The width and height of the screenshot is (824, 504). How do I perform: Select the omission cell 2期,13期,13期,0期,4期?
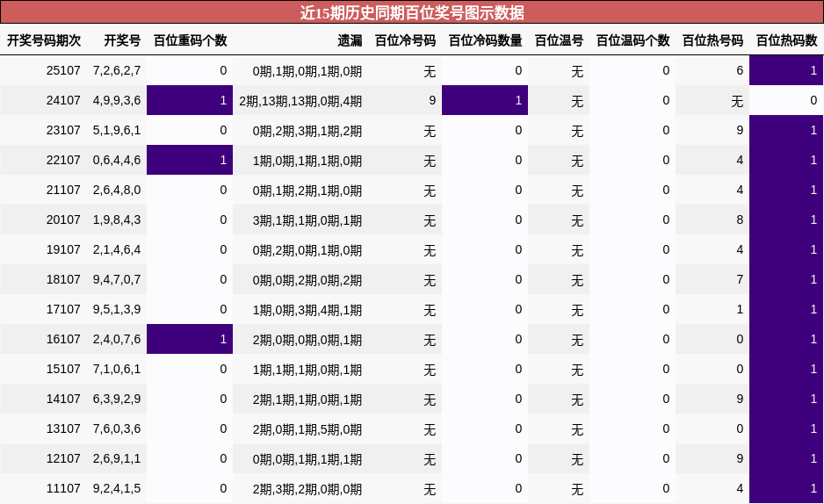pos(300,100)
